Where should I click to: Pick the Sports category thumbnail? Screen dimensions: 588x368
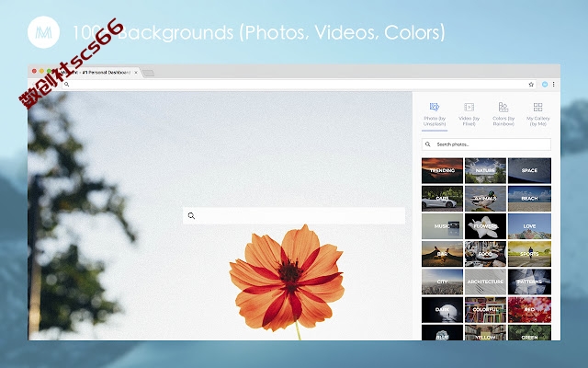529,254
